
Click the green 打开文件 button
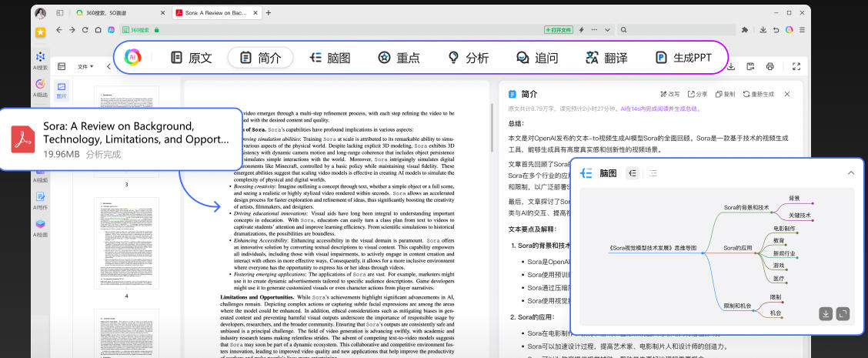558,29
